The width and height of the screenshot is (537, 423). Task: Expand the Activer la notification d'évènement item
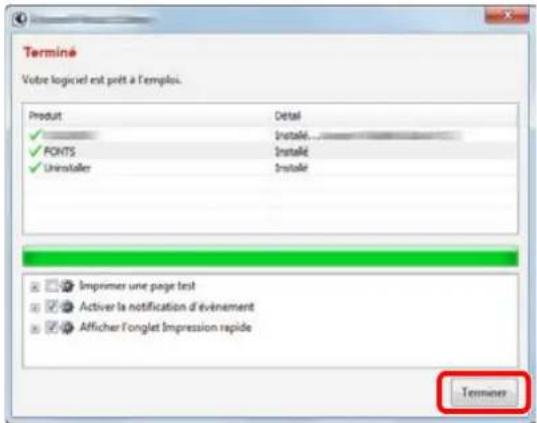tap(35, 308)
